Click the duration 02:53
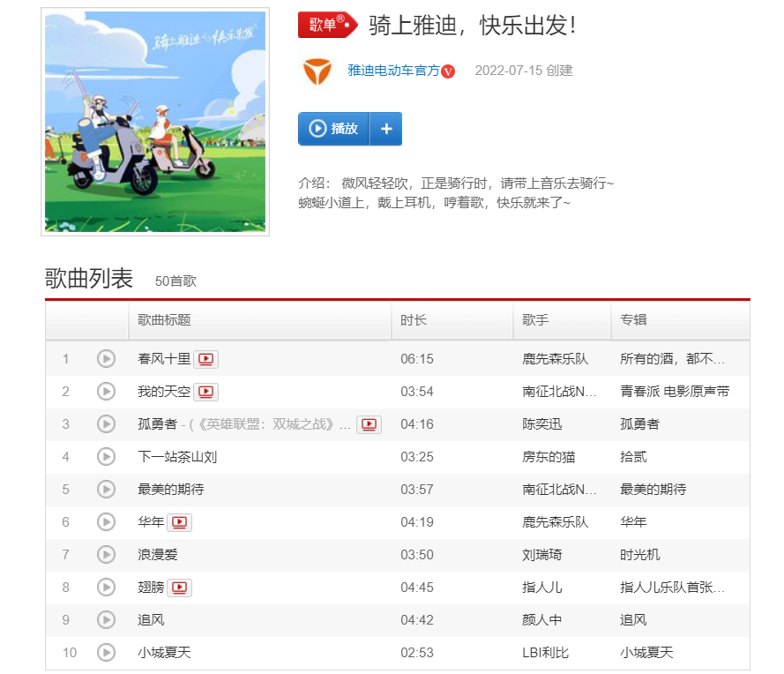 coord(417,653)
